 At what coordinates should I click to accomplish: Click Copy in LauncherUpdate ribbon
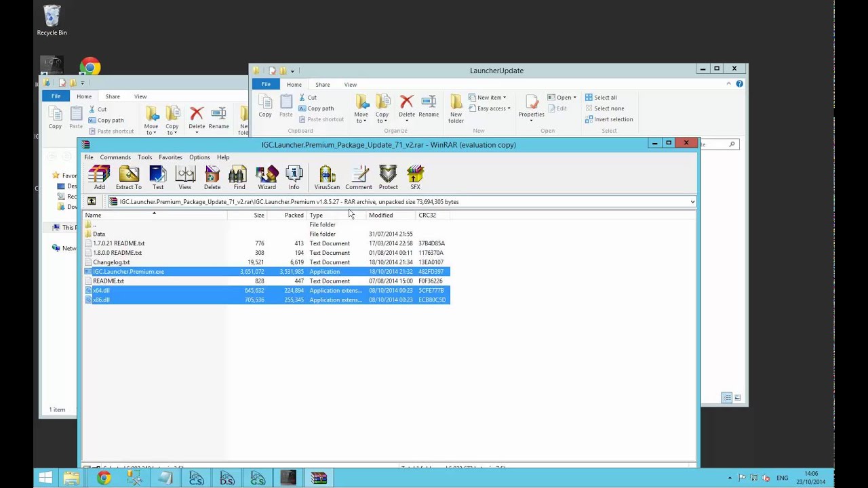(265, 106)
